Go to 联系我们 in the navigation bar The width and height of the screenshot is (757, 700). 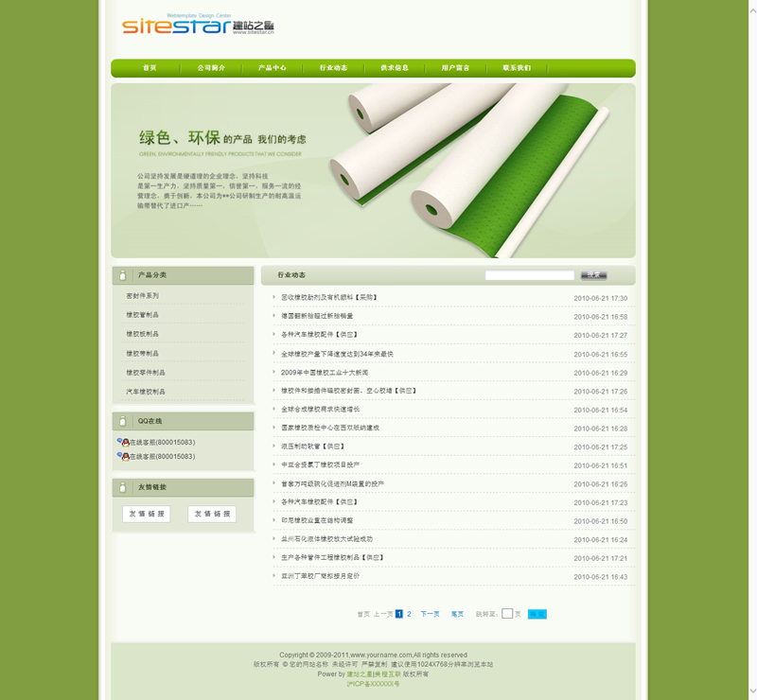pos(517,68)
